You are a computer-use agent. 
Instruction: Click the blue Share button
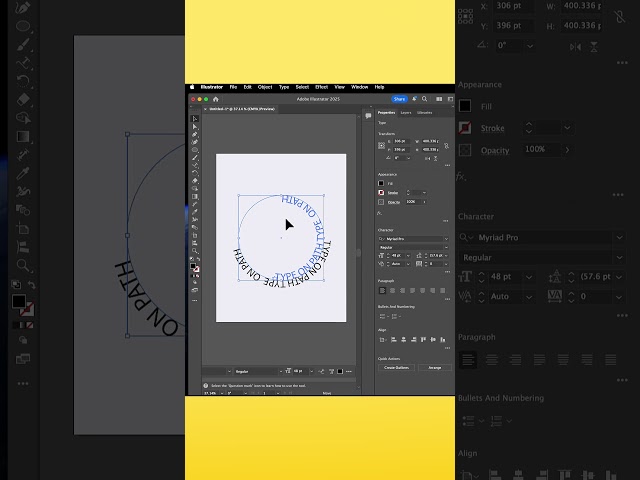pos(399,99)
